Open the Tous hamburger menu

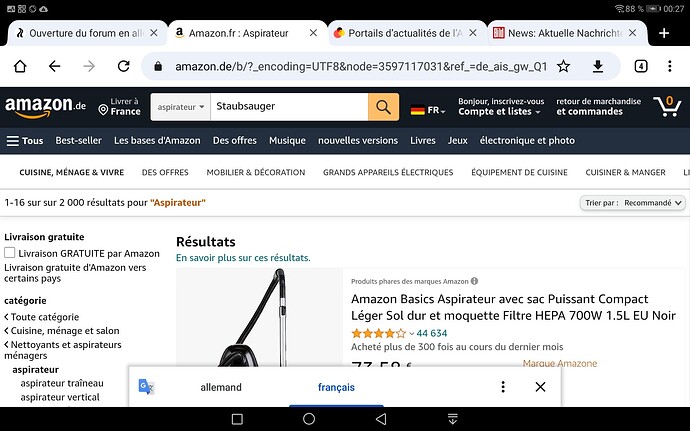pos(25,141)
